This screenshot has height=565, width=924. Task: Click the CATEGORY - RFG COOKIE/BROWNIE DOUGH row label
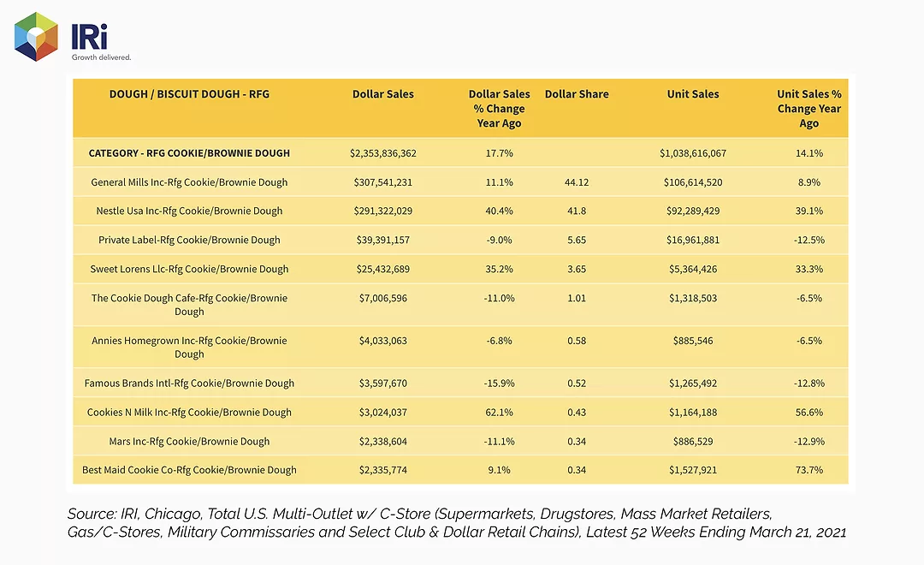point(189,152)
